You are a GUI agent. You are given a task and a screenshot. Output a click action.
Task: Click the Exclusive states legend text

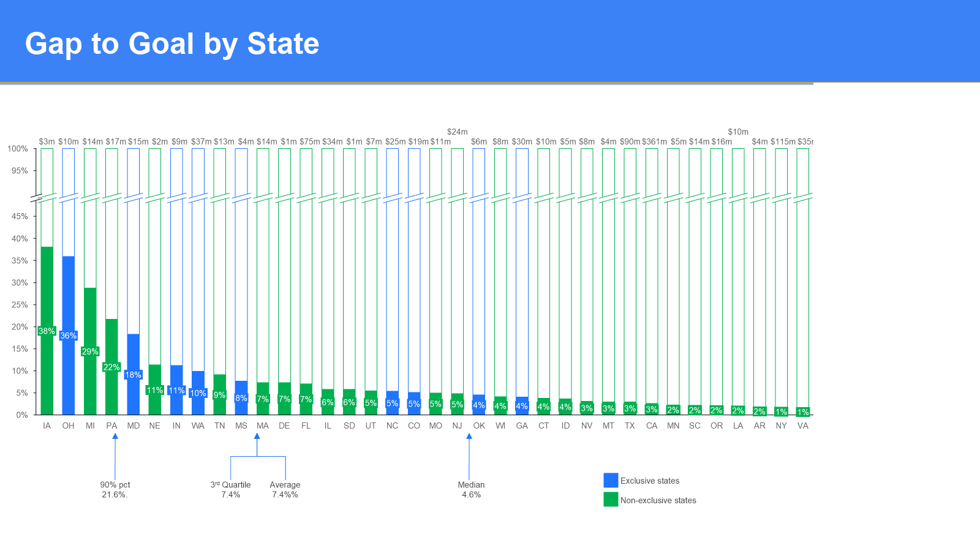click(x=649, y=481)
